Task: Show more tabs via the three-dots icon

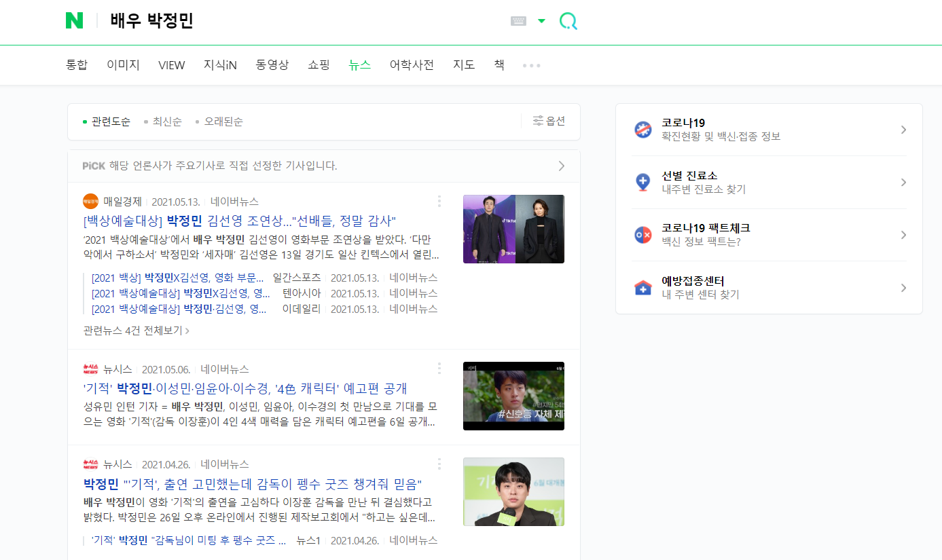Action: click(x=532, y=66)
